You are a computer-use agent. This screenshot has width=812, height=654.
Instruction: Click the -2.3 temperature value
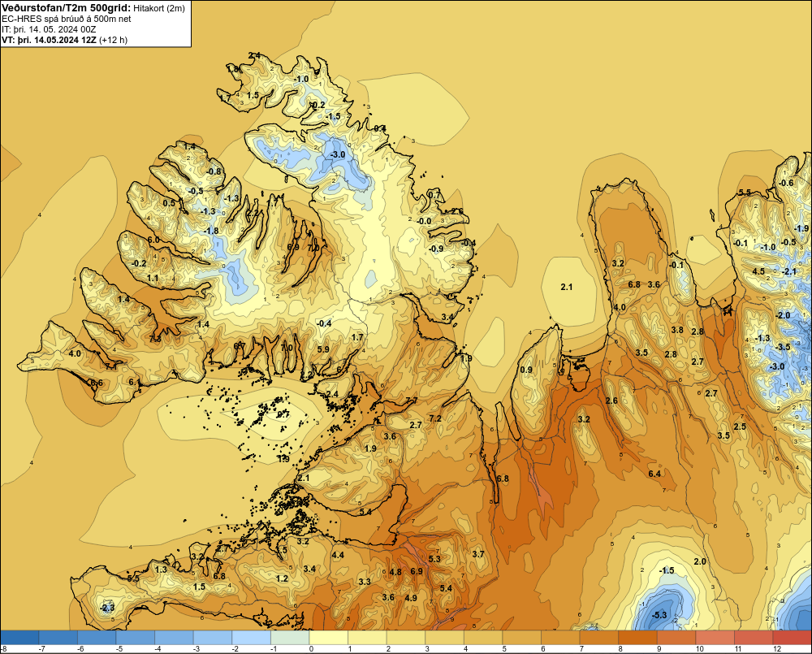[107, 608]
